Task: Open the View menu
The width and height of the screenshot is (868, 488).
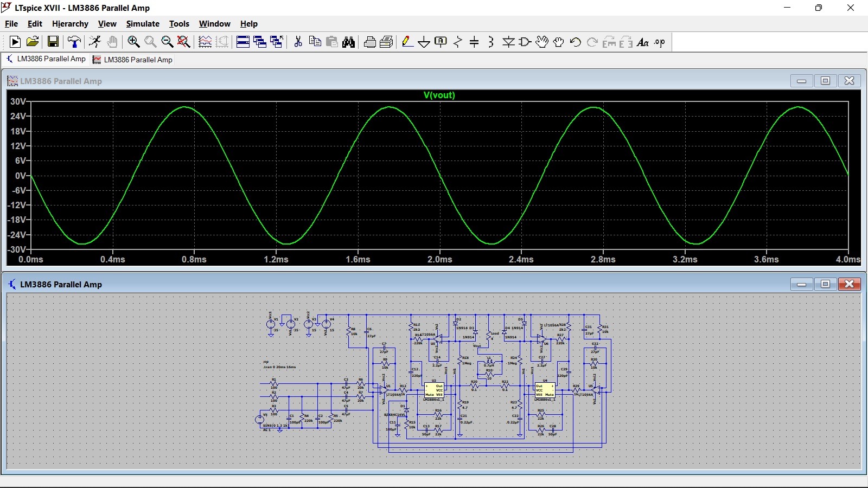Action: point(107,24)
